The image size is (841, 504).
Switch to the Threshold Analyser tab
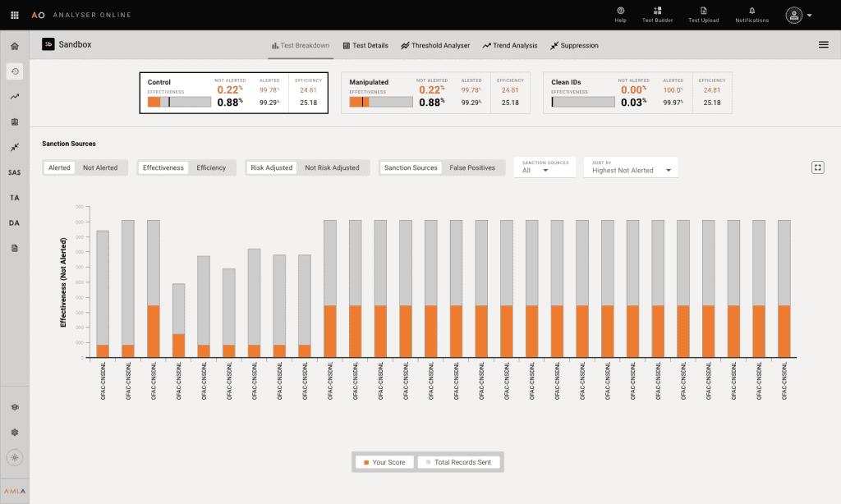click(435, 45)
